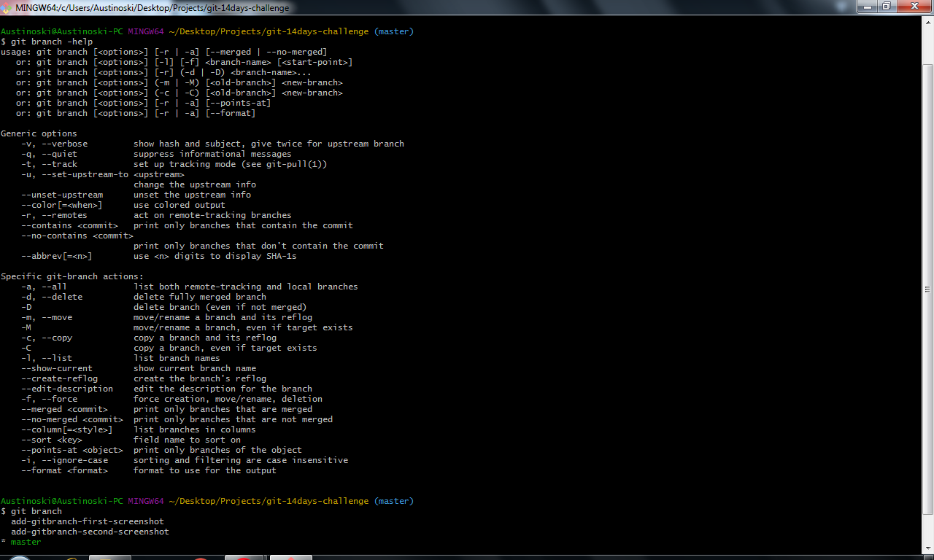Click the '--abbrev[=<n>]' option
Image resolution: width=934 pixels, height=560 pixels.
tap(57, 256)
